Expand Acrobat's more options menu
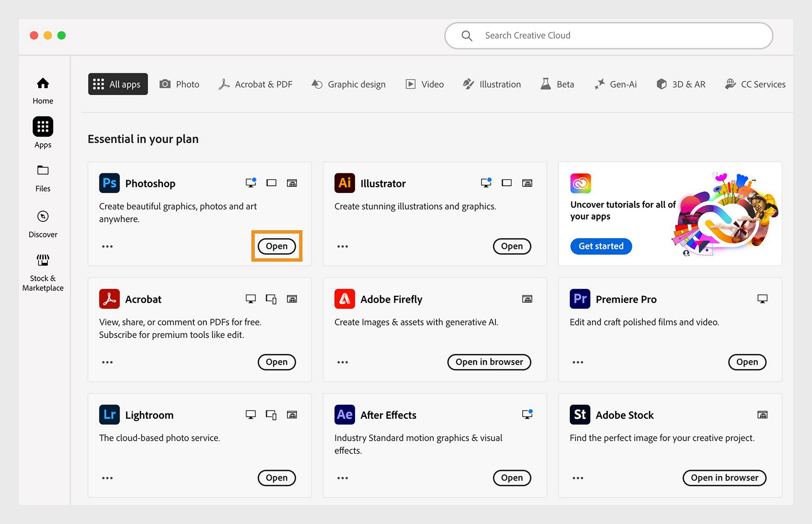This screenshot has width=812, height=524. pyautogui.click(x=107, y=362)
